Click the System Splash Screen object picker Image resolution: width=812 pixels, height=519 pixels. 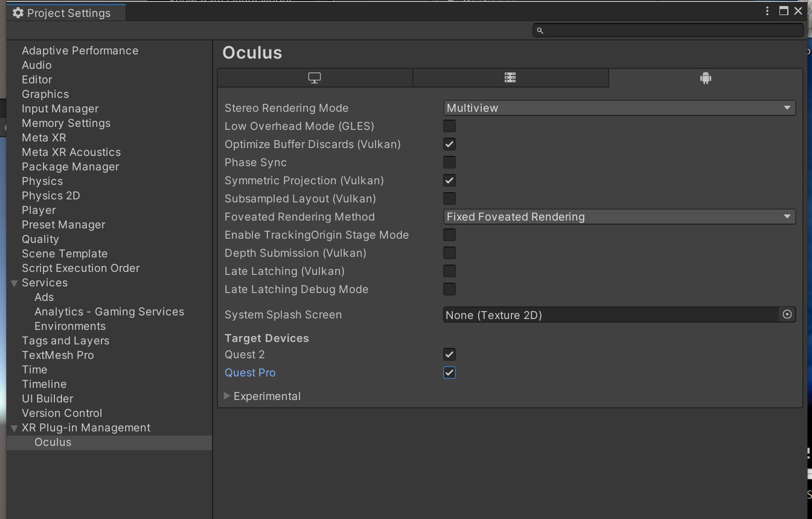click(787, 315)
